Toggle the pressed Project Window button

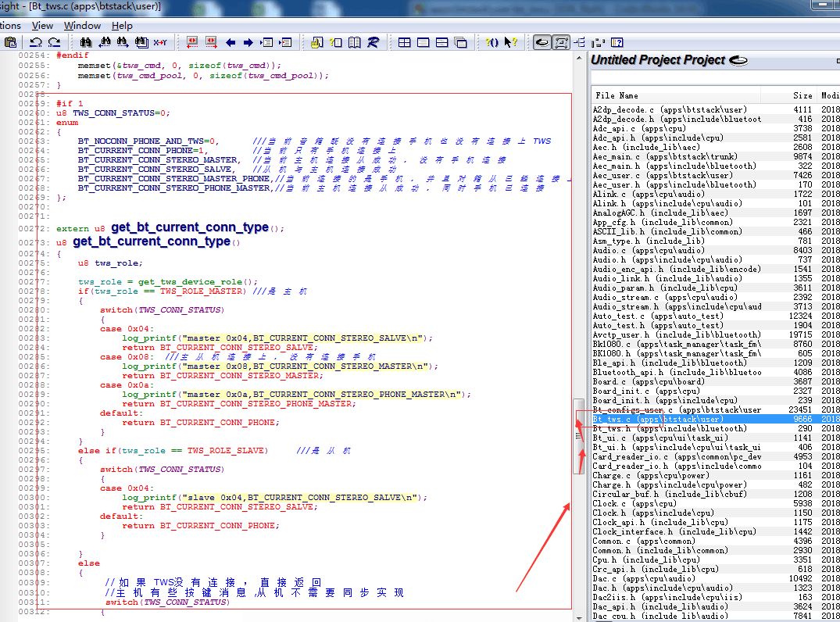(x=542, y=42)
